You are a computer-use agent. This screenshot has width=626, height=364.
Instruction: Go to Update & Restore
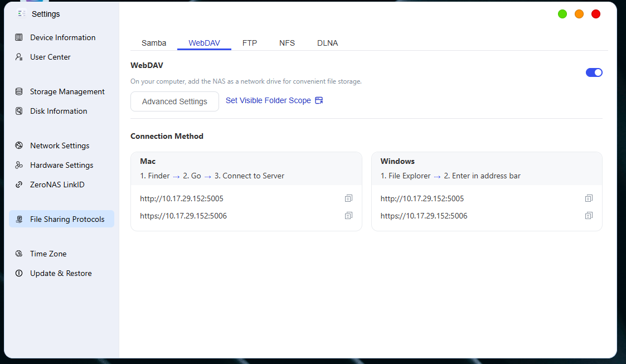coord(62,273)
